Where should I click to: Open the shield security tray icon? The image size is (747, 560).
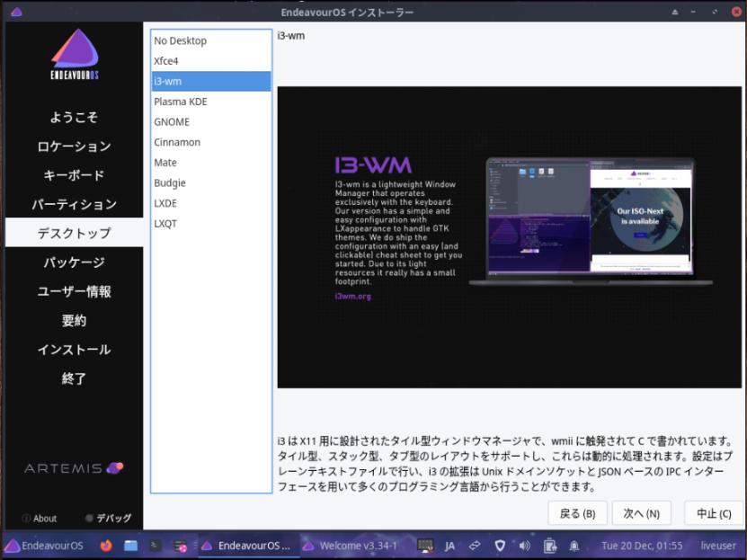point(499,546)
